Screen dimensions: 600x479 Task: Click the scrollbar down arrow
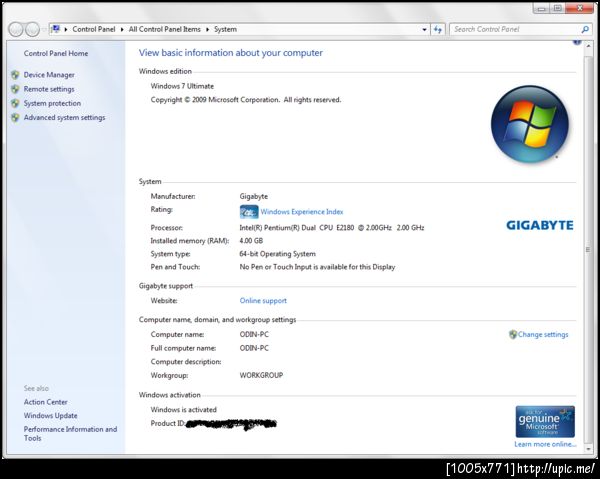click(x=588, y=449)
